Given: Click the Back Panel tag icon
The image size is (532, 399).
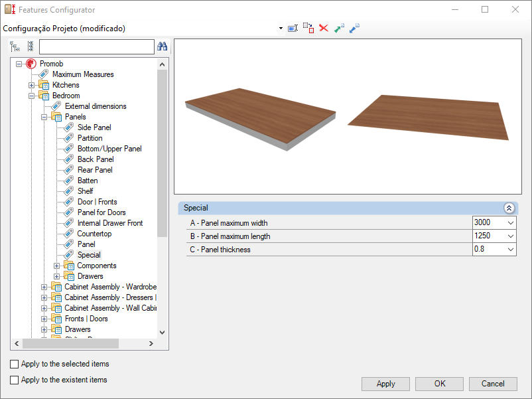Looking at the screenshot, I should point(69,159).
